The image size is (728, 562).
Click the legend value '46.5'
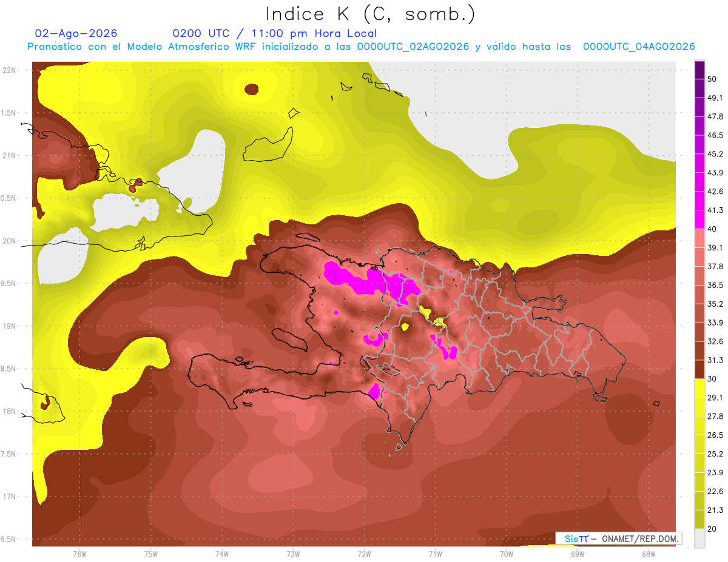click(x=715, y=135)
